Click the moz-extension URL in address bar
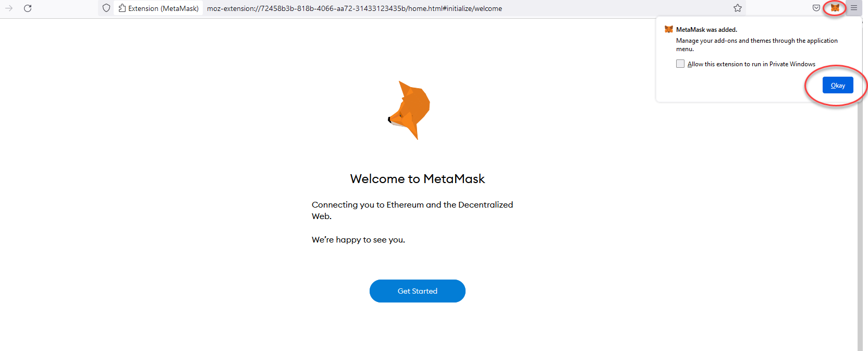Viewport: 868px width, 351px height. point(354,8)
